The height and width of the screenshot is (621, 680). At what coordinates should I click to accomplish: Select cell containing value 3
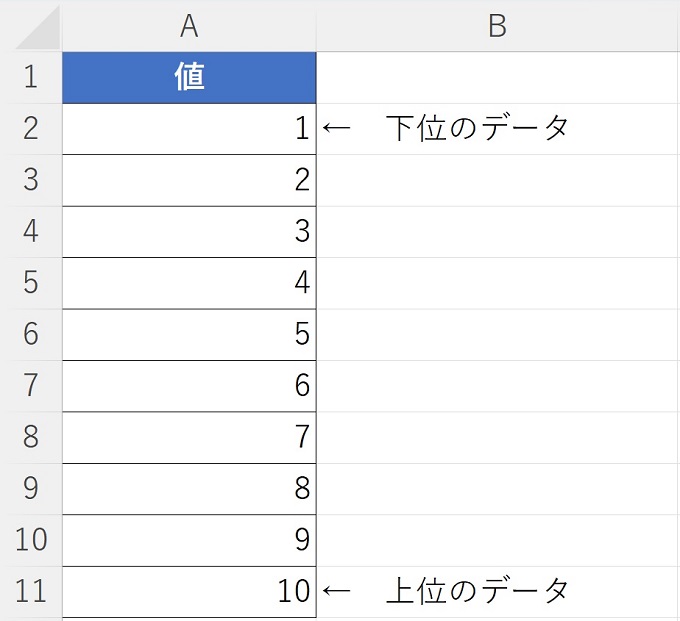click(x=189, y=232)
